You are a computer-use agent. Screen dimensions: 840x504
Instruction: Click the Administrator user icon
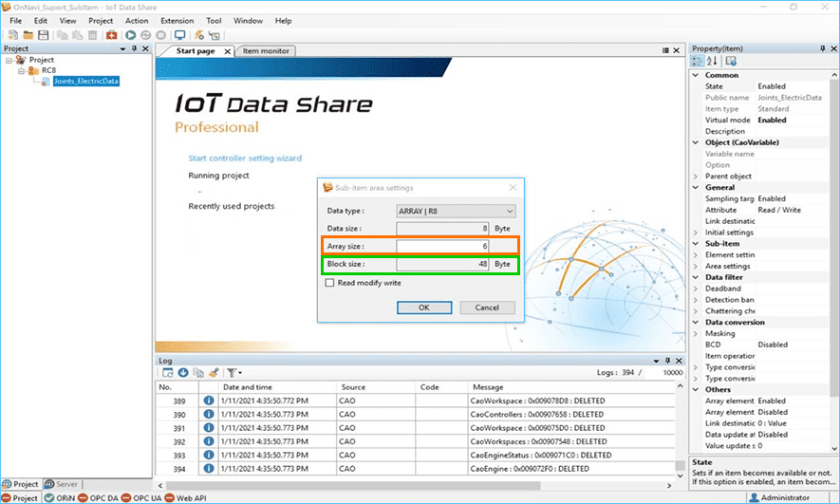tap(755, 497)
